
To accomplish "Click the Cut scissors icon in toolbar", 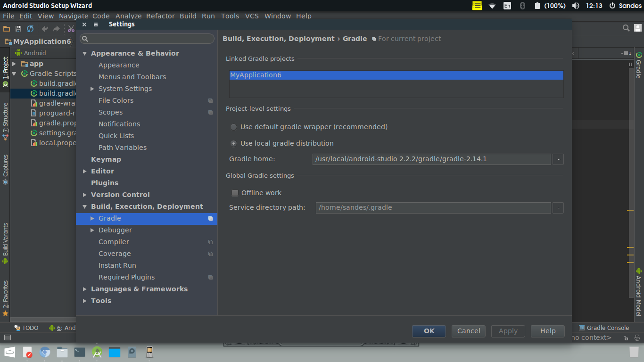I will (x=71, y=29).
